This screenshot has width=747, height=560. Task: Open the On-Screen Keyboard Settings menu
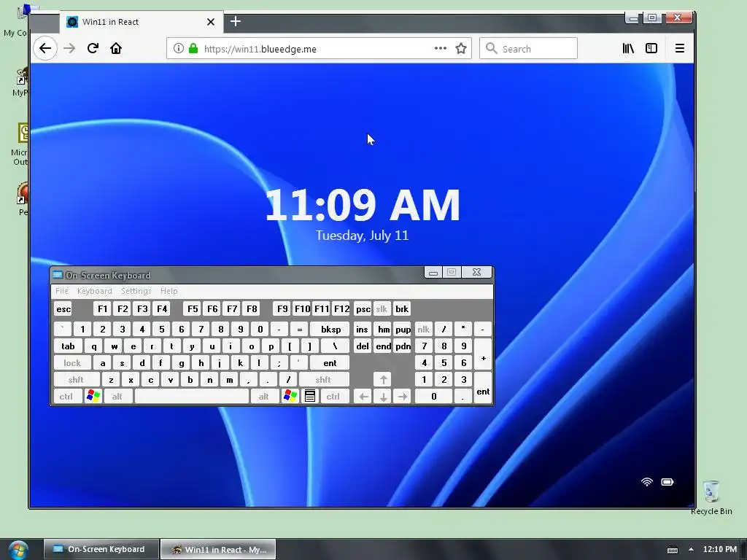[136, 291]
